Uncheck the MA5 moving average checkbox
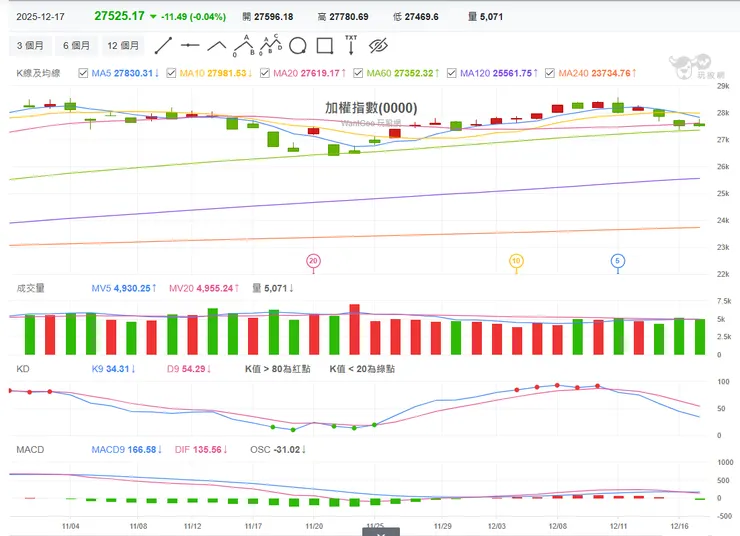 tap(83, 73)
